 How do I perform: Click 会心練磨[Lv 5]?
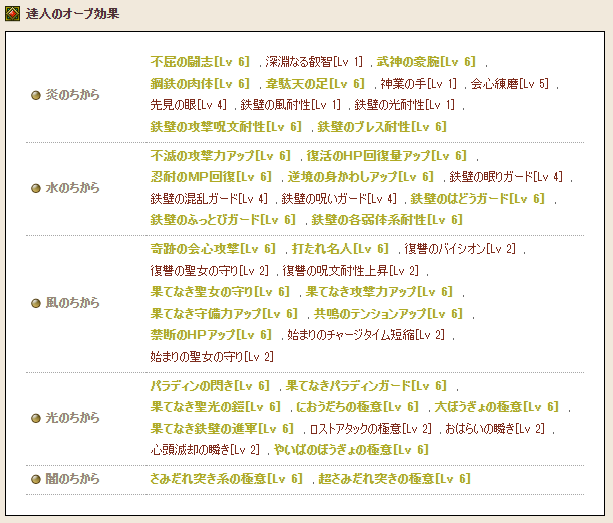[510, 84]
